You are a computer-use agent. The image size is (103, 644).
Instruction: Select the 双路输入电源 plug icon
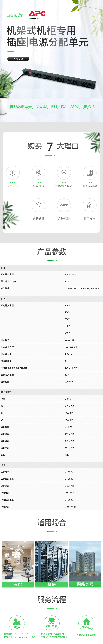(x=64, y=172)
